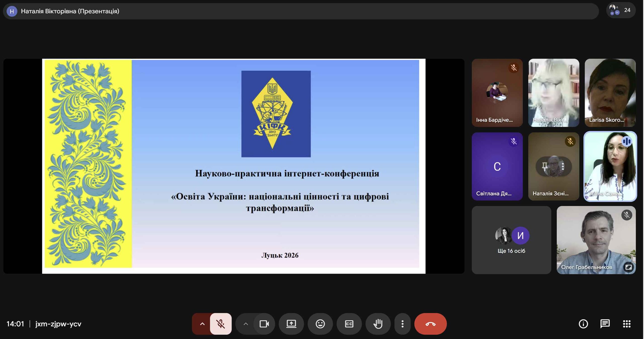Click muted mic icon on Інна Бардіче... tile

tap(513, 68)
